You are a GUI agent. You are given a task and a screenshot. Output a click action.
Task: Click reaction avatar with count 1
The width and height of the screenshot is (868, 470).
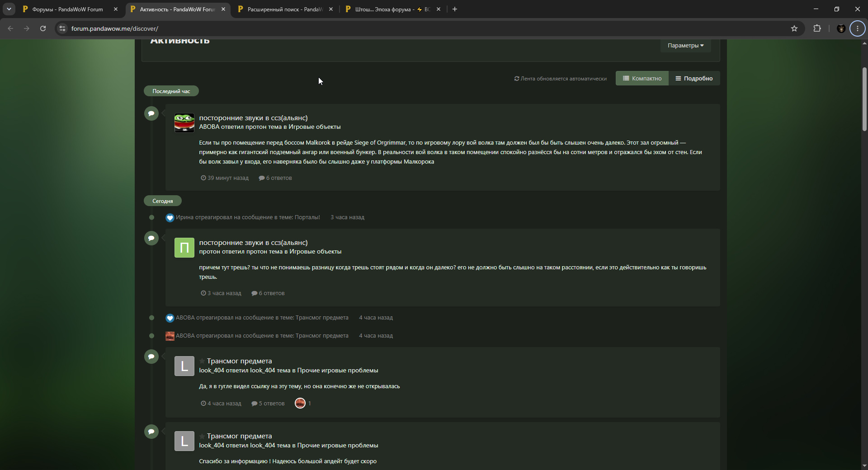(300, 403)
